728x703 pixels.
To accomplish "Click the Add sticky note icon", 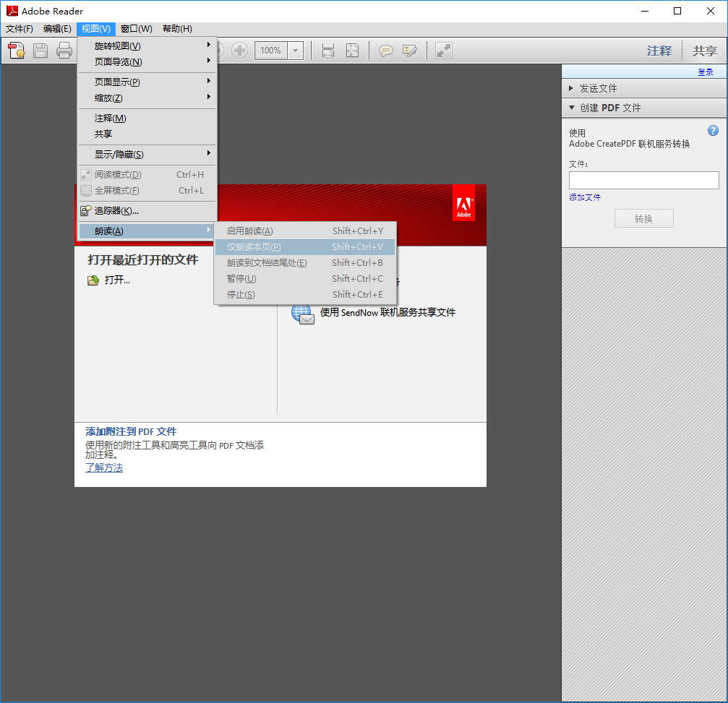I will pyautogui.click(x=386, y=50).
